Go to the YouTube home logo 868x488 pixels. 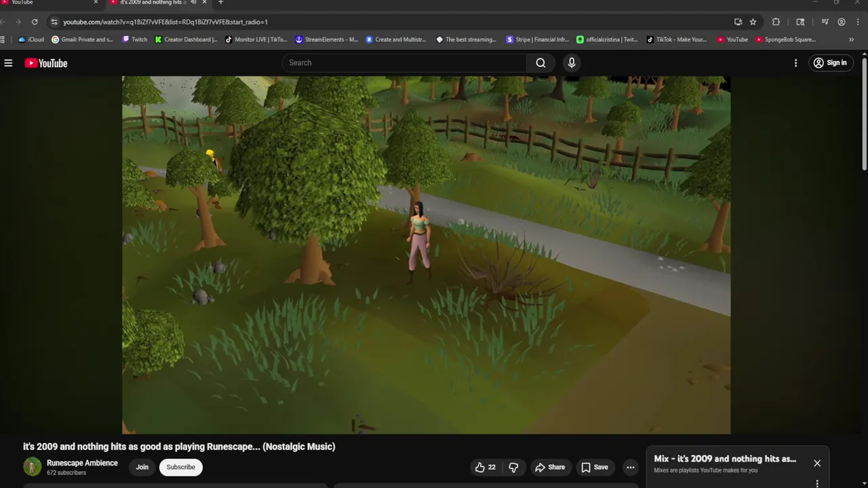click(x=46, y=63)
